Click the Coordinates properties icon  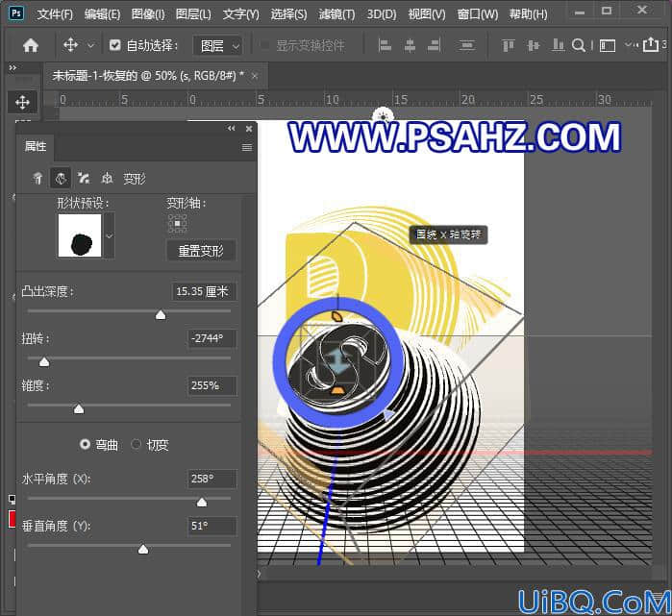[107, 178]
